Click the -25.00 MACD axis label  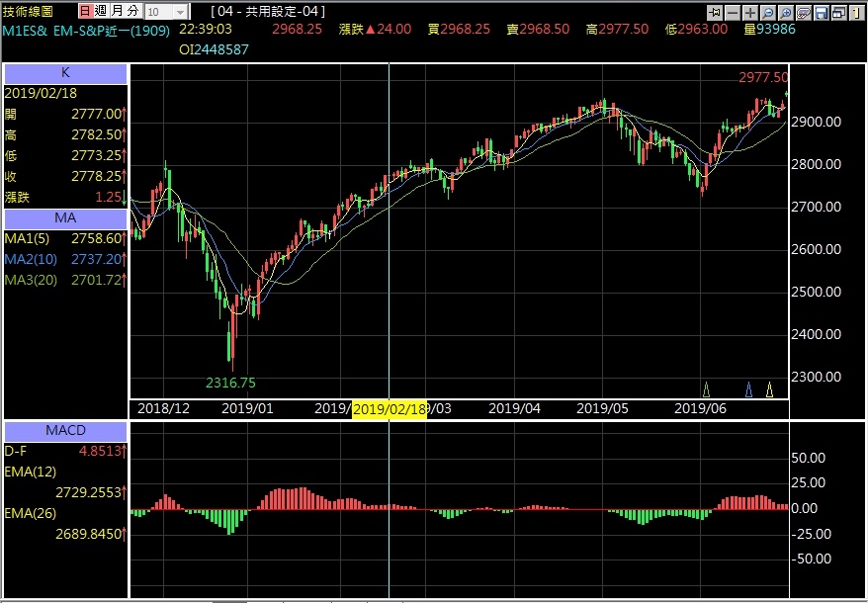coord(812,534)
